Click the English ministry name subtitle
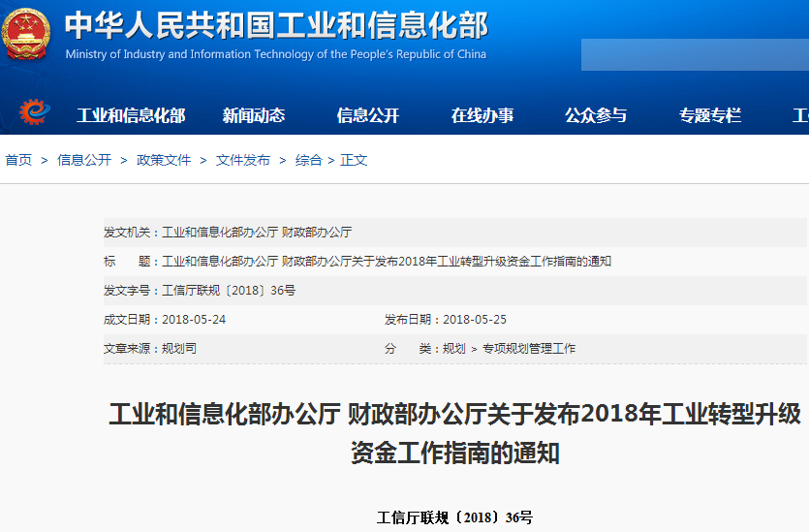Screen dimensions: 809x532 [x=276, y=54]
